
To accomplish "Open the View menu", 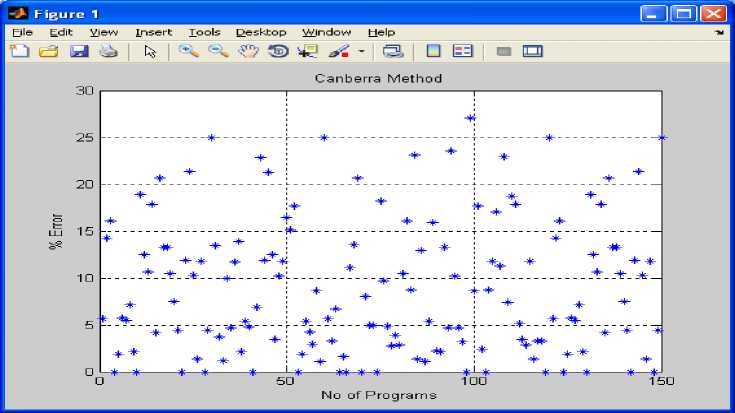I will coord(104,32).
